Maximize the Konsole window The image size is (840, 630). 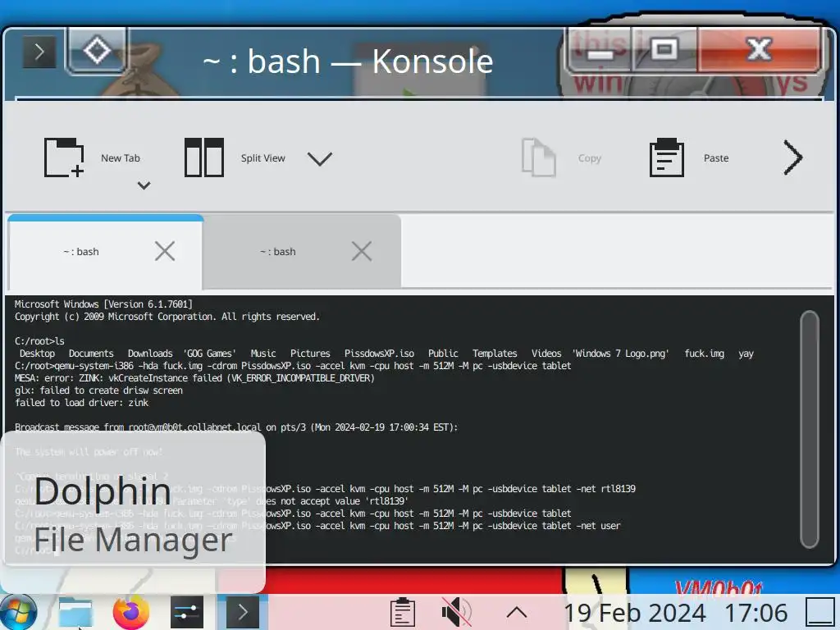[664, 50]
